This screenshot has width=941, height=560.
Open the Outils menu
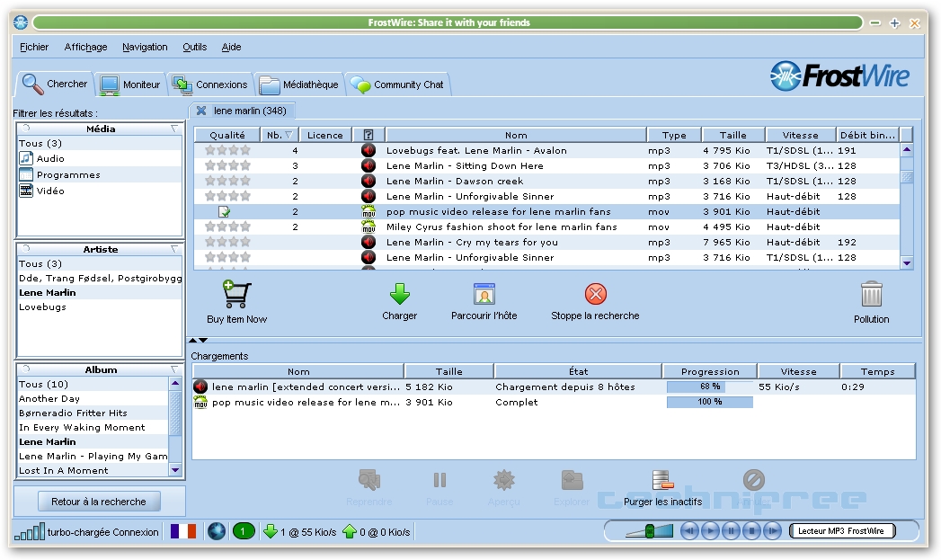(x=194, y=47)
